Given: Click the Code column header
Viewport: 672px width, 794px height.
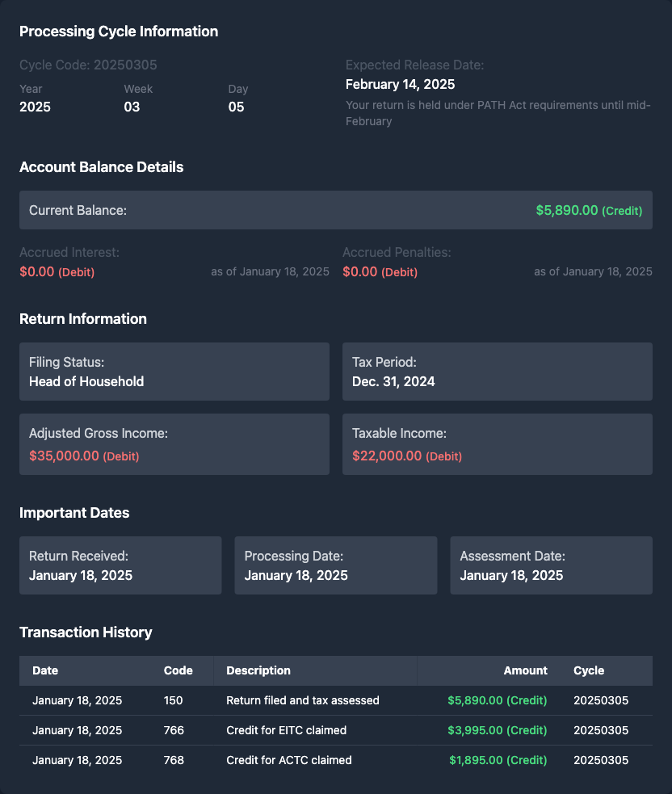Looking at the screenshot, I should [178, 670].
